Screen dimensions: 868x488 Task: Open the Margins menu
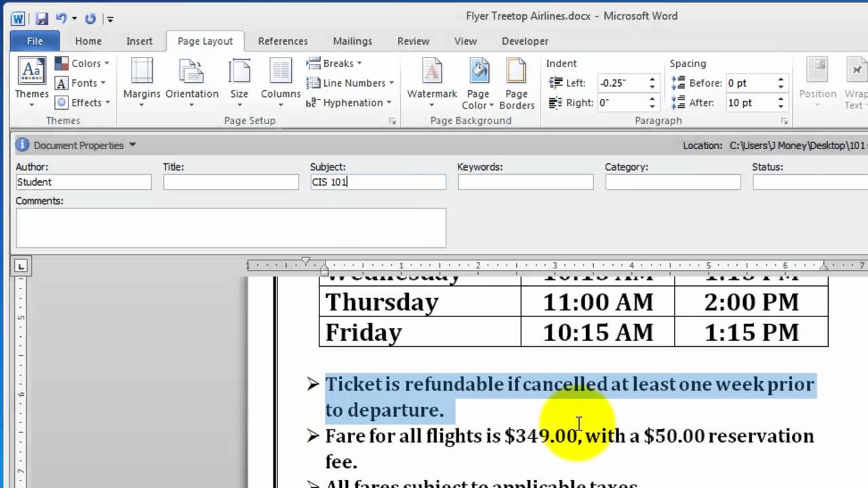pos(142,82)
